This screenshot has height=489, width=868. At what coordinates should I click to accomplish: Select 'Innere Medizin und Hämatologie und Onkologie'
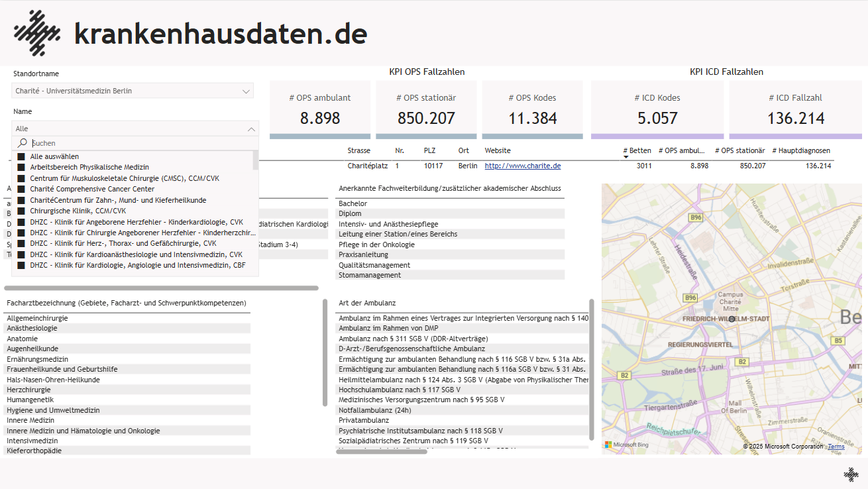pos(127,431)
